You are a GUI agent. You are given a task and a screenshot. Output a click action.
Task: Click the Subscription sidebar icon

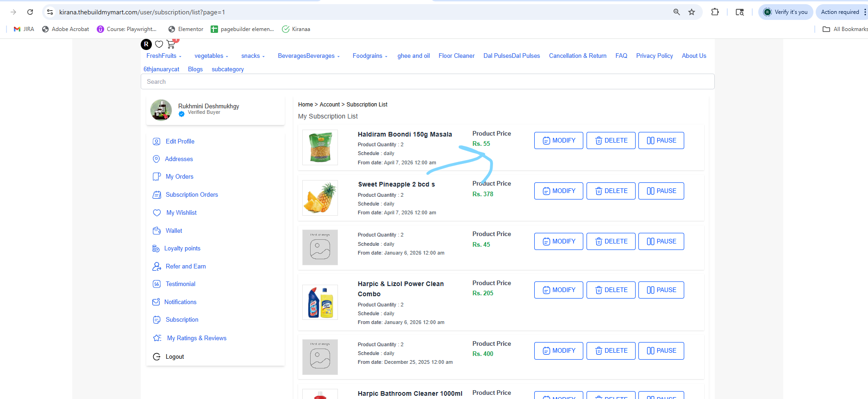tap(156, 320)
